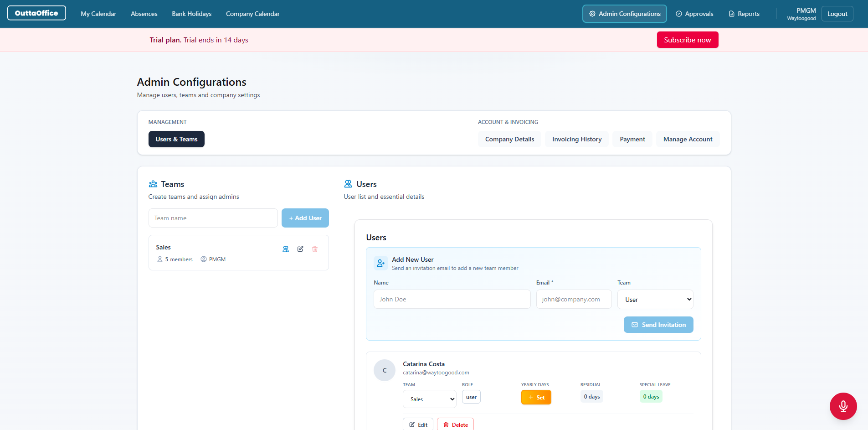Screen dimensions: 868x430
Task: Click the OuttaOffice logo
Action: [36, 13]
